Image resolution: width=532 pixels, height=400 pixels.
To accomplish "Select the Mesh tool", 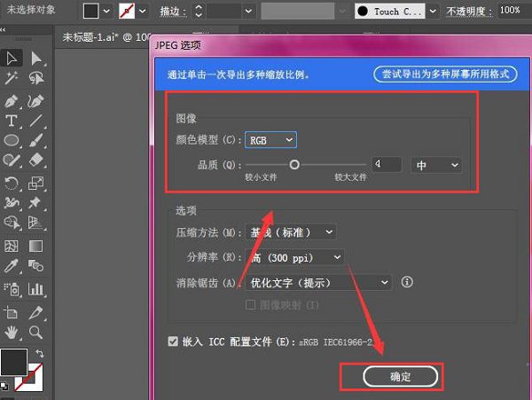I will [x=11, y=247].
